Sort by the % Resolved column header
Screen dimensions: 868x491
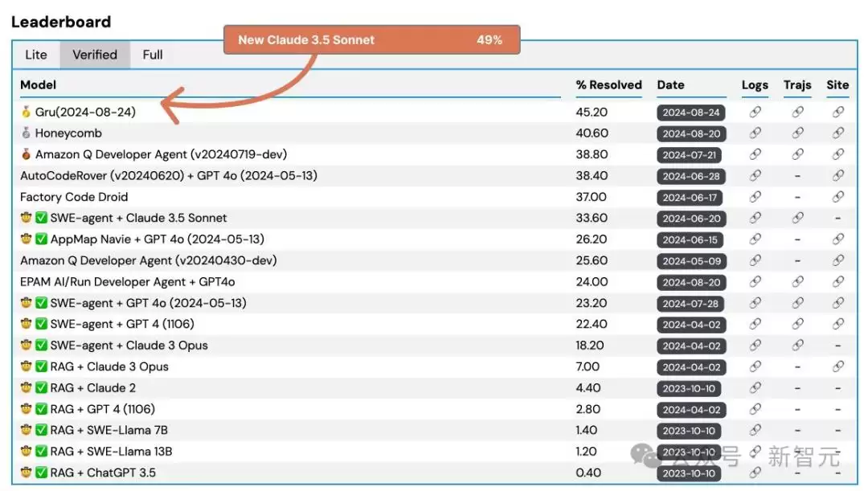click(609, 85)
